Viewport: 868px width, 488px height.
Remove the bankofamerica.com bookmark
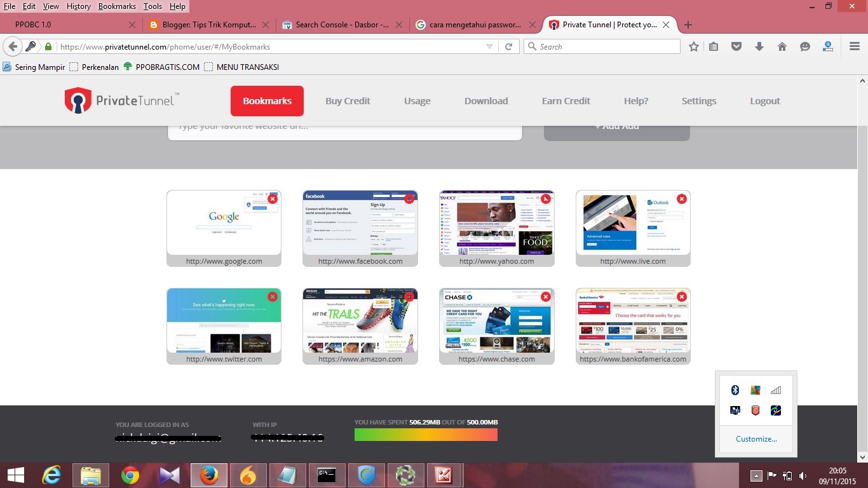(682, 297)
